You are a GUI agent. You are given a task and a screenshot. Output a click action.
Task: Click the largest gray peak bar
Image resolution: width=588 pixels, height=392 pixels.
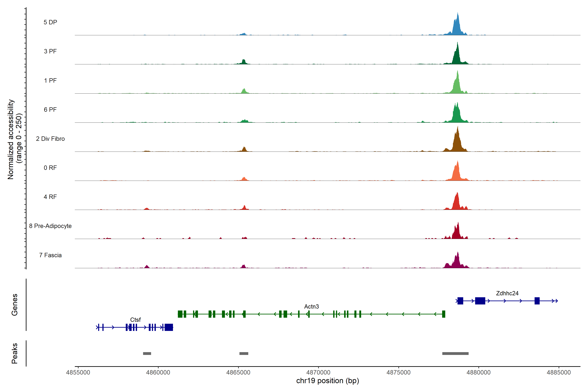[455, 353]
